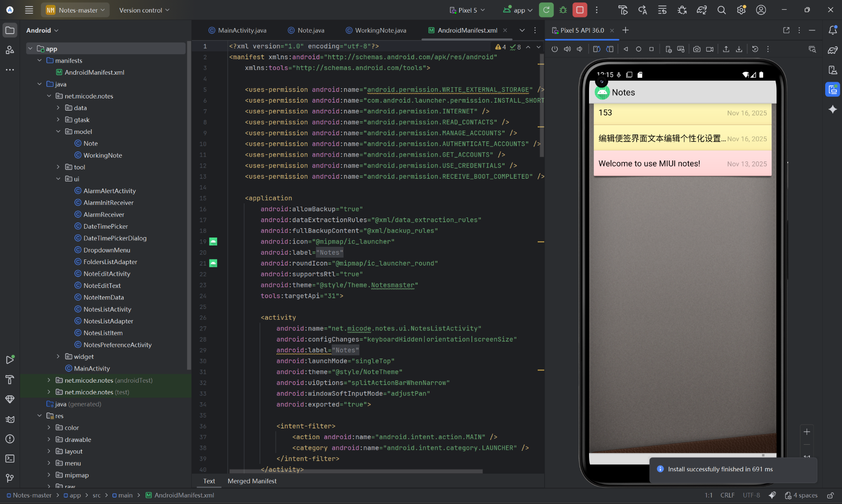The image size is (842, 504).
Task: Expand the widget package folder
Action: (x=58, y=357)
